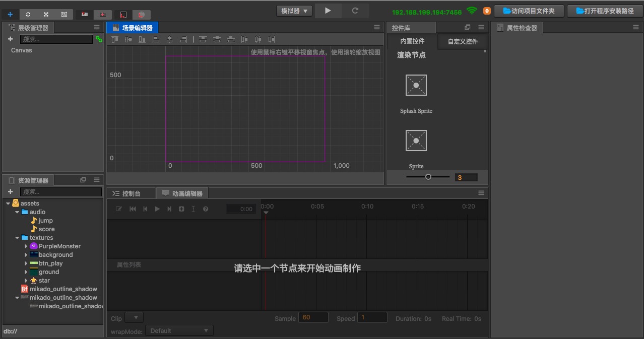Screen dimensions: 644x339
Task: Select the Rect transform tool
Action: coord(64,15)
